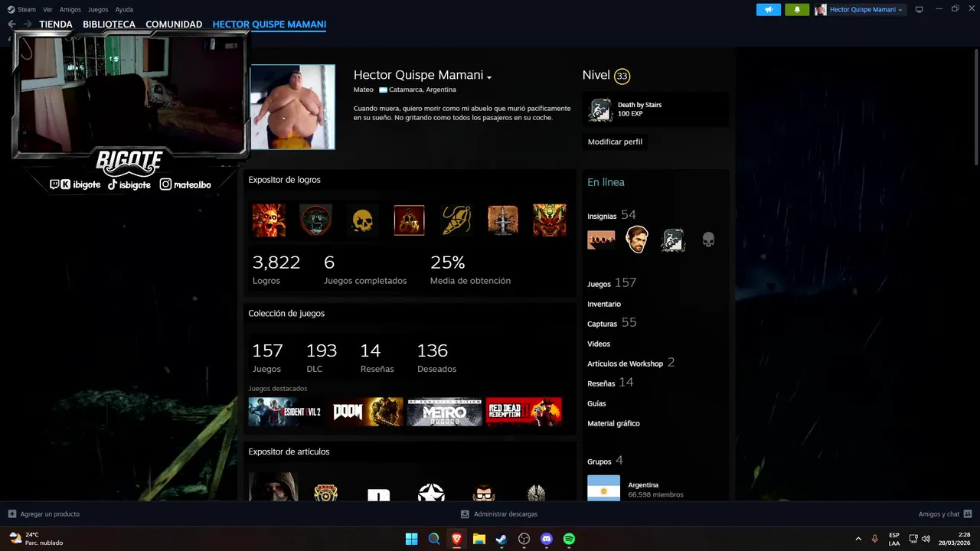The image size is (980, 551).
Task: Open the File Explorer taskbar icon
Action: pyautogui.click(x=479, y=539)
